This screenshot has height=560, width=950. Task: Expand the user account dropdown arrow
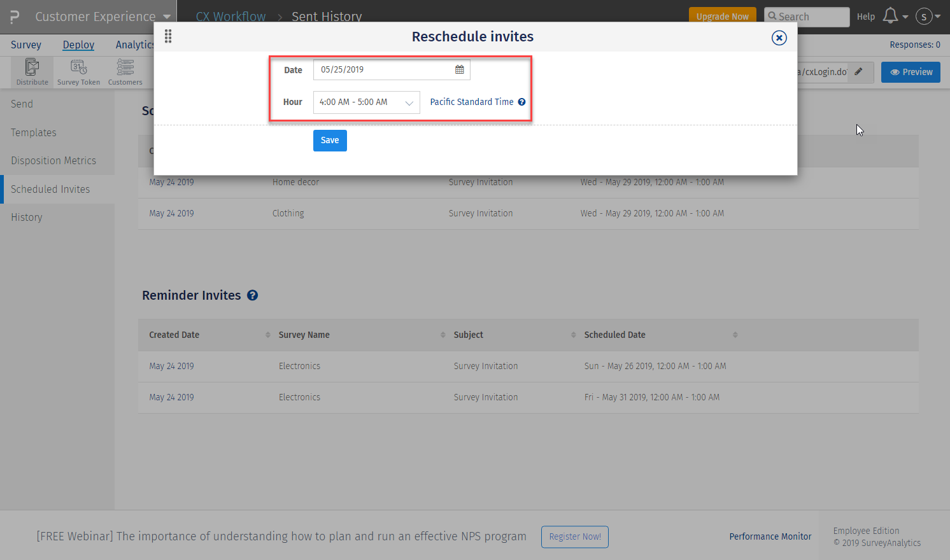937,17
